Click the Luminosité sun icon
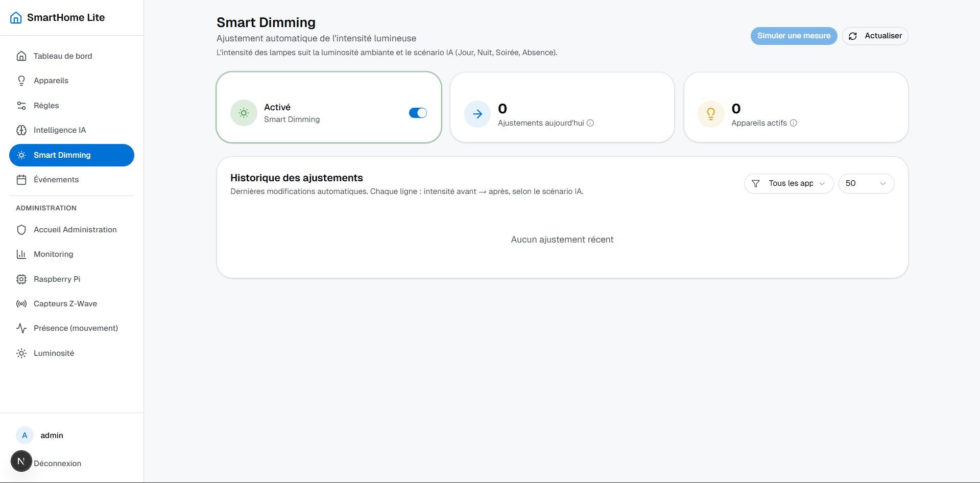Viewport: 980px width, 483px height. [21, 353]
